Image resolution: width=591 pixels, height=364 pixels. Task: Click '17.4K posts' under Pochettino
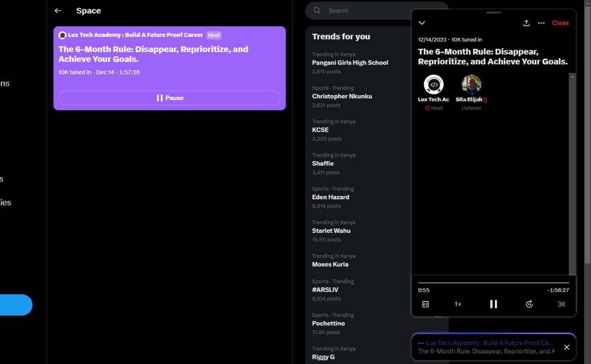(x=326, y=333)
